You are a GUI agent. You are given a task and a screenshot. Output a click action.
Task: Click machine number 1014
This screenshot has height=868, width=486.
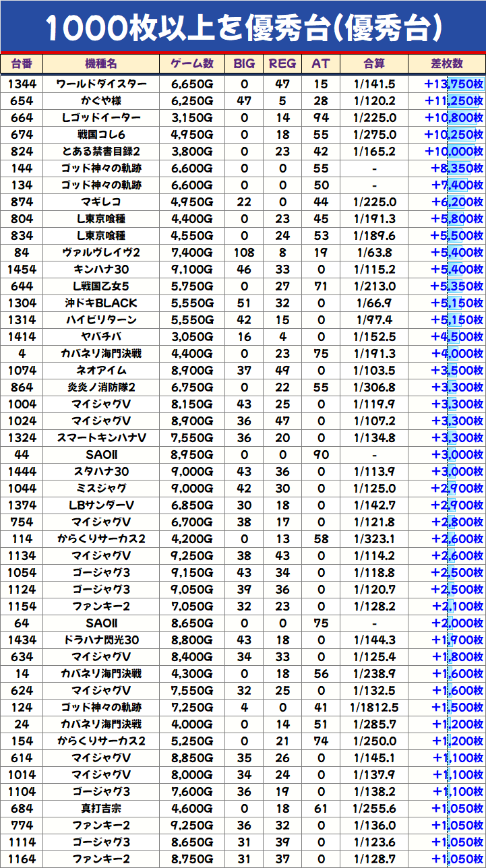(22, 775)
